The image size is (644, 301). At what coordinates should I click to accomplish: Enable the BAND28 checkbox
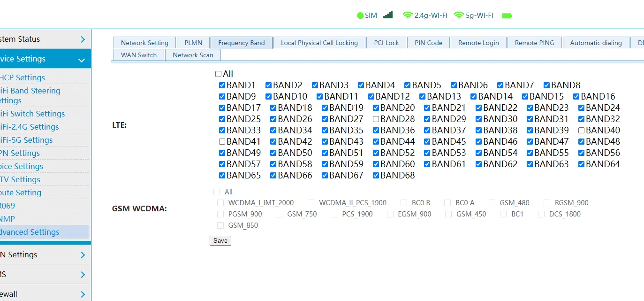coord(376,119)
